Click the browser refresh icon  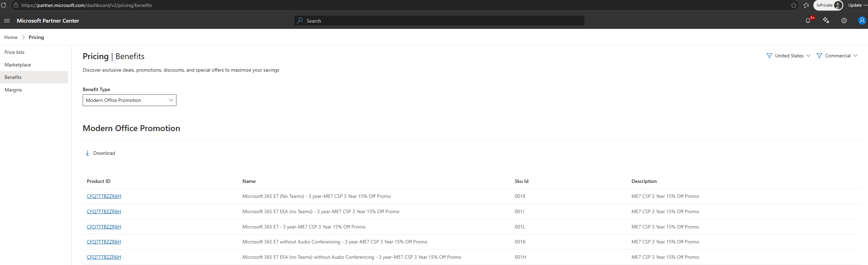[x=3, y=5]
